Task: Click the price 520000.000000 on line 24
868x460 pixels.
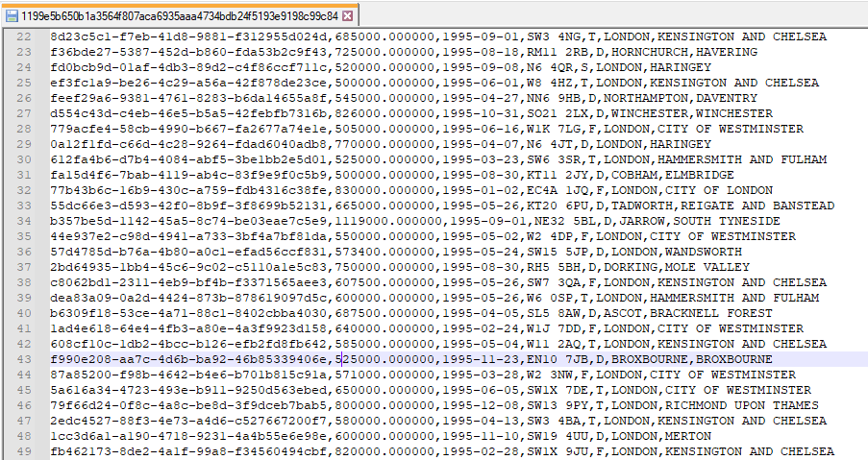Action: 385,67
